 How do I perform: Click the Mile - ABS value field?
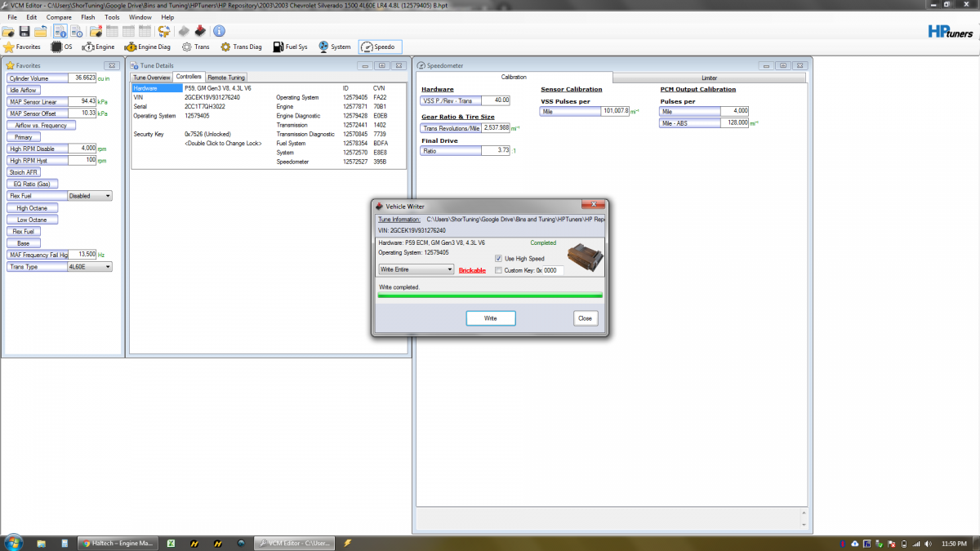click(734, 123)
